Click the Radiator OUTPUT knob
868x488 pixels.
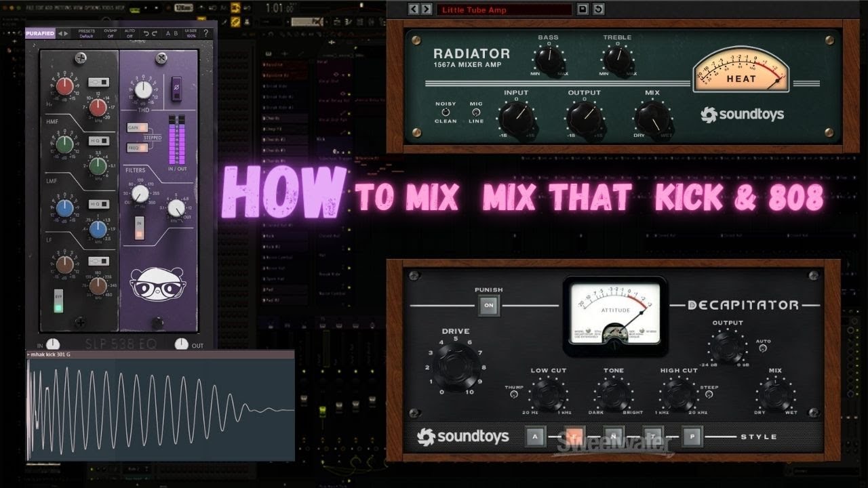pos(584,118)
